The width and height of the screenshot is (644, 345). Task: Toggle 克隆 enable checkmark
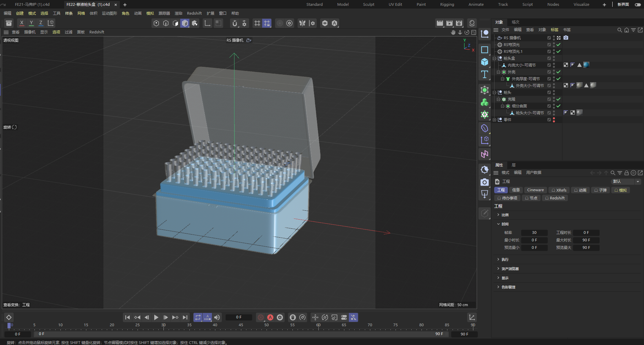(x=559, y=99)
